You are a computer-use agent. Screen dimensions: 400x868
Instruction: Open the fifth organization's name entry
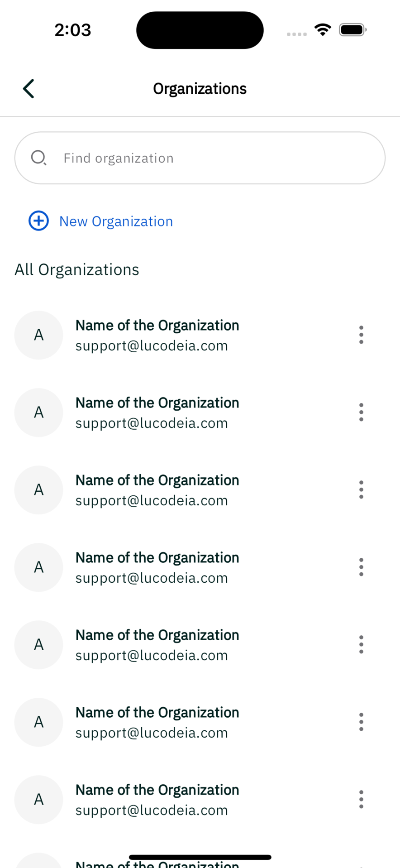click(157, 635)
